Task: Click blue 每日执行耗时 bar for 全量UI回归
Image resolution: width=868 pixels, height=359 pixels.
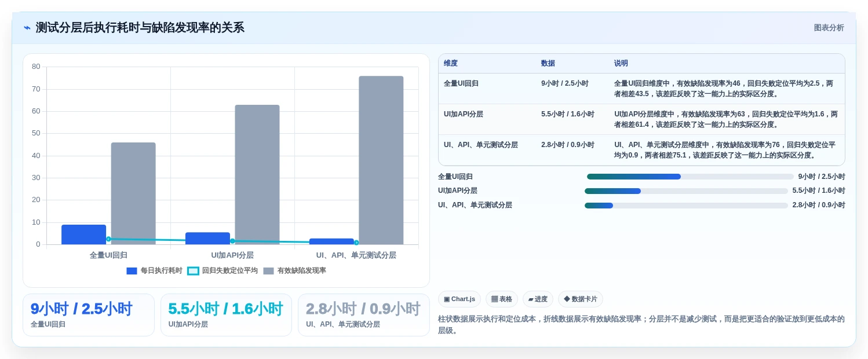Action: pos(84,235)
